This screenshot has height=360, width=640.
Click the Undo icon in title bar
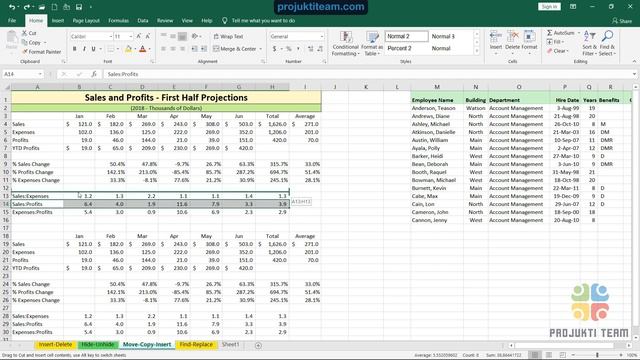pos(12,7)
